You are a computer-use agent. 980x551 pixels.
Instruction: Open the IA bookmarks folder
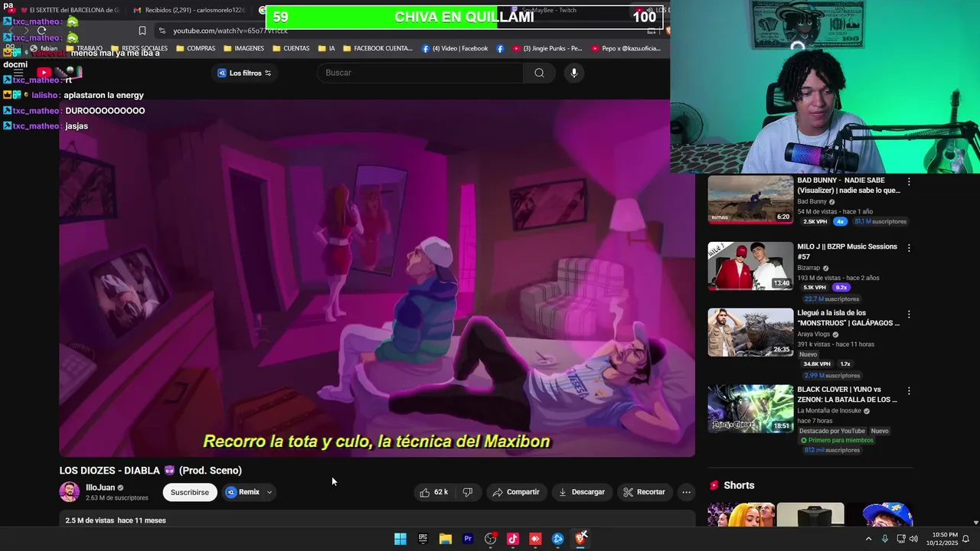click(326, 48)
